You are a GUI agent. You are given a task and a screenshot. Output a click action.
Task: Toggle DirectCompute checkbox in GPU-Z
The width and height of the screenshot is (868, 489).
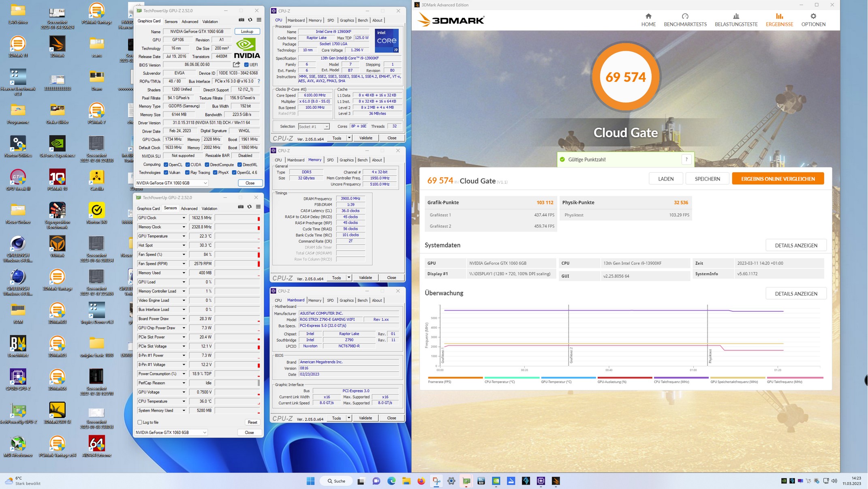click(x=207, y=165)
